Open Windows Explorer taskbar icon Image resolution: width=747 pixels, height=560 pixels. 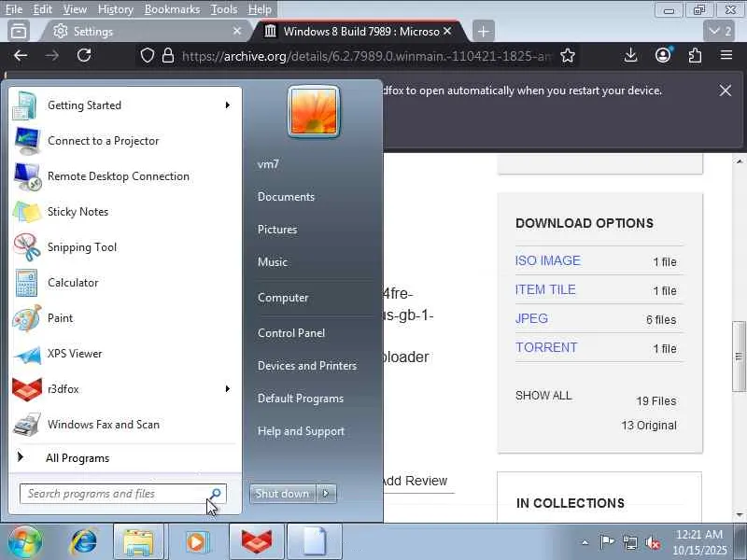138,542
